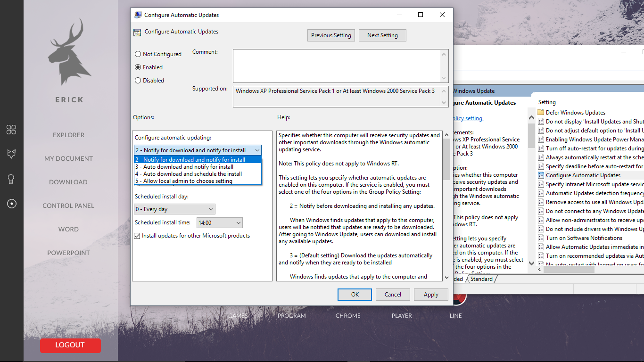This screenshot has width=644, height=362.
Task: Choose 4 - Auto download and schedule the install
Action: coord(198,174)
